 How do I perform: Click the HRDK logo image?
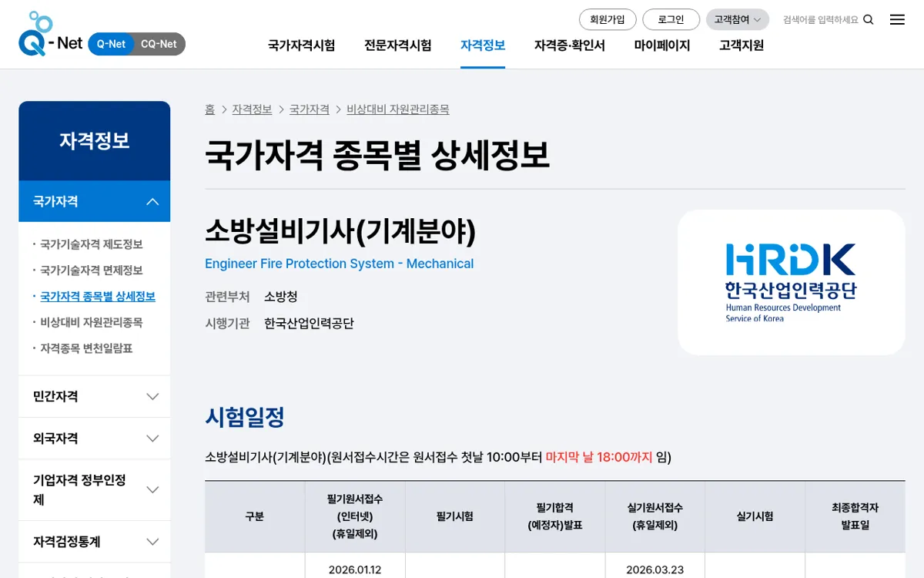(791, 282)
